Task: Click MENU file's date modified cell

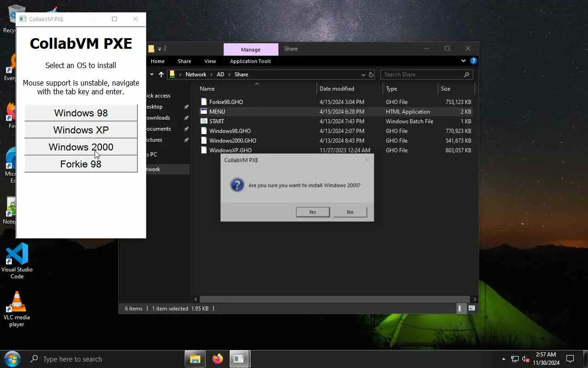Action: (342, 112)
